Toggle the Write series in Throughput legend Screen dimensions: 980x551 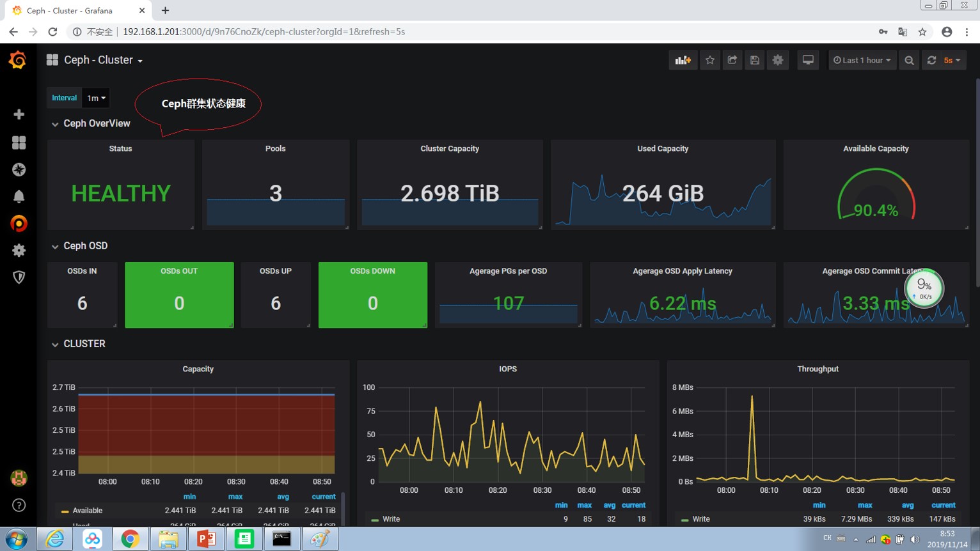pos(700,519)
